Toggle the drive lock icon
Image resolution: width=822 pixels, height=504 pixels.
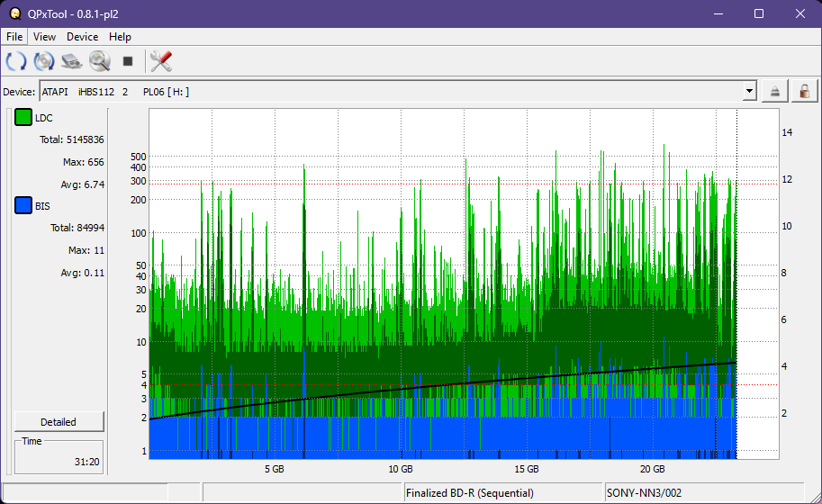pos(804,92)
